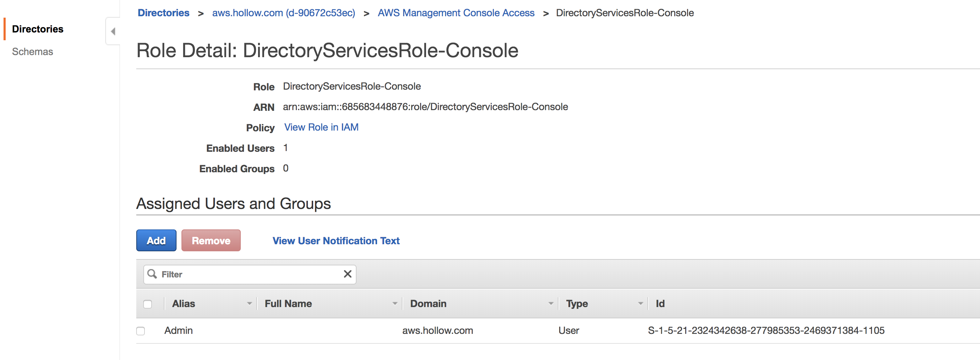Image resolution: width=980 pixels, height=360 pixels.
Task: Navigate to aws.hollow.com directory breadcrumb
Action: [283, 13]
